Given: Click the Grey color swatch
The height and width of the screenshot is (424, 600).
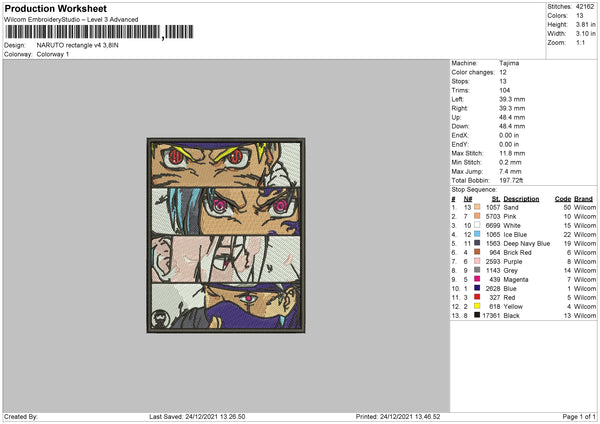Looking at the screenshot, I should [477, 270].
